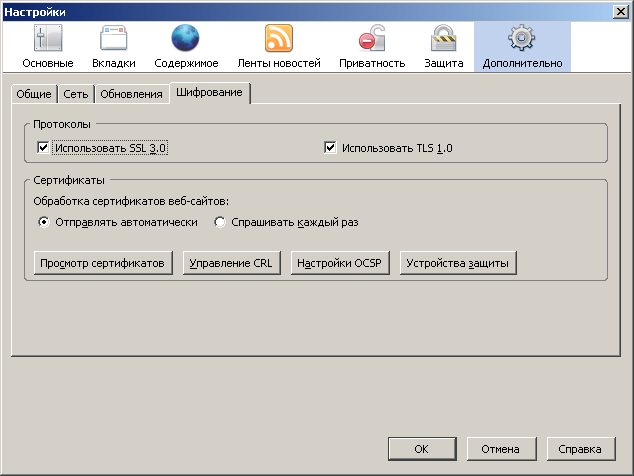Close the Настройки window
The width and height of the screenshot is (634, 476).
click(621, 12)
